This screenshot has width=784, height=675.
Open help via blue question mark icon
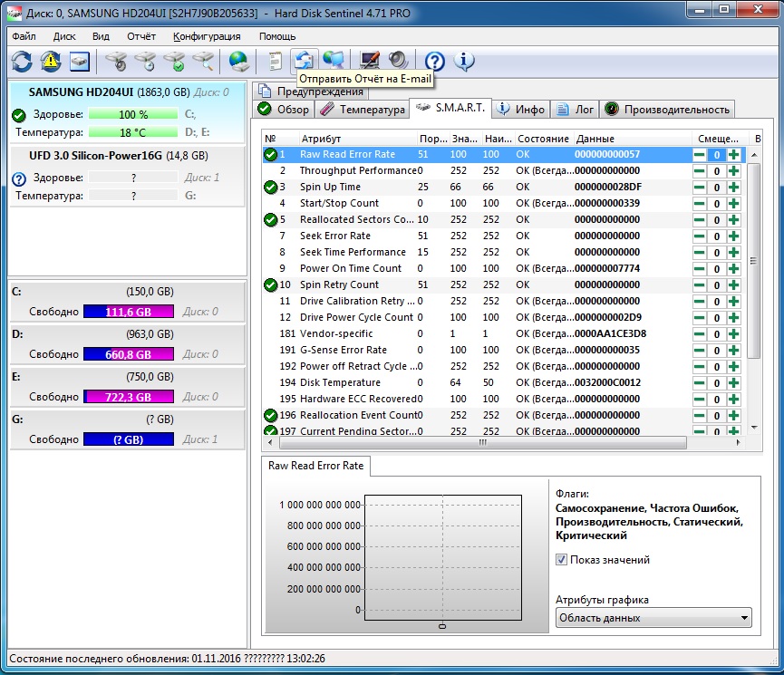pyautogui.click(x=435, y=61)
